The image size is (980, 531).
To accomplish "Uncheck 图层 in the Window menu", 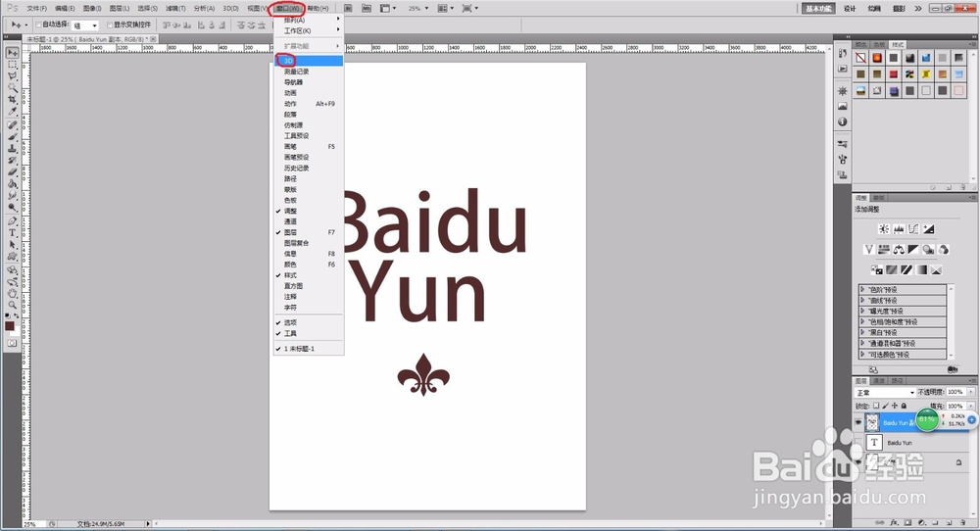I will tap(309, 232).
